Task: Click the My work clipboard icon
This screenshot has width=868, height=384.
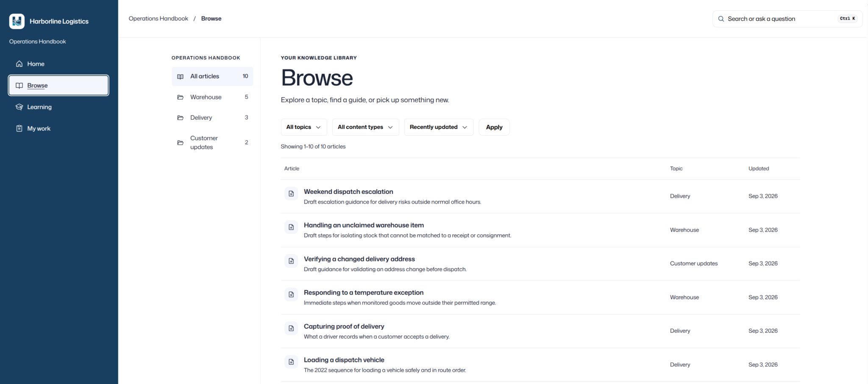Action: pyautogui.click(x=19, y=129)
